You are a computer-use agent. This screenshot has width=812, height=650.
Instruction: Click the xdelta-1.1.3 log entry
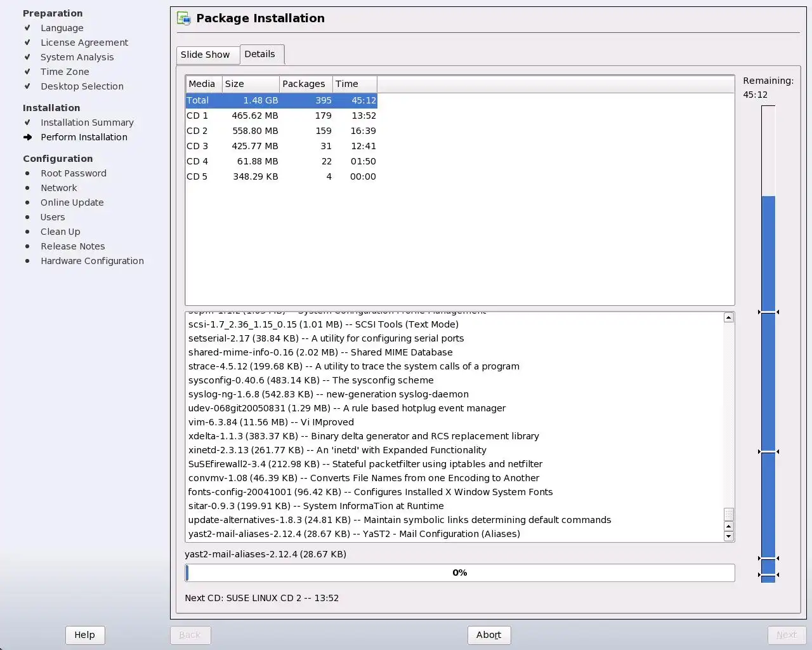pos(363,436)
